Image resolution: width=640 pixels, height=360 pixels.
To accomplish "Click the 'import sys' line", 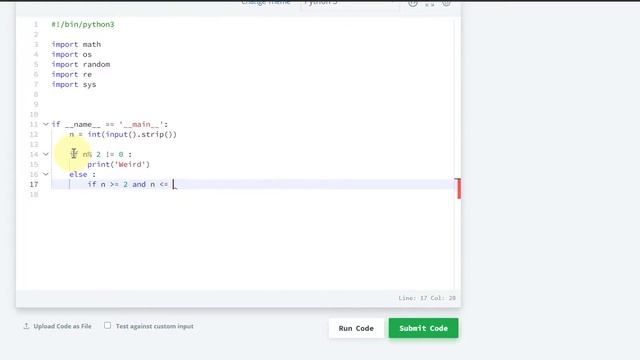I will coord(74,84).
